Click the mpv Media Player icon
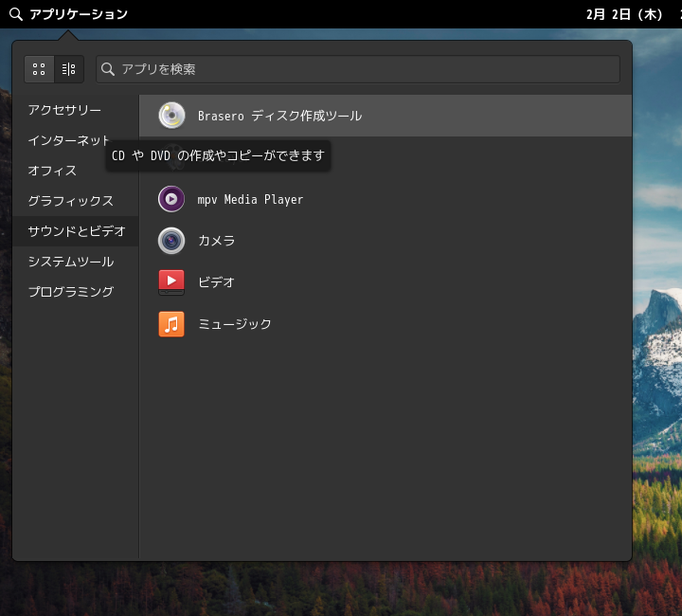Viewport: 682px width, 616px height. coord(171,199)
